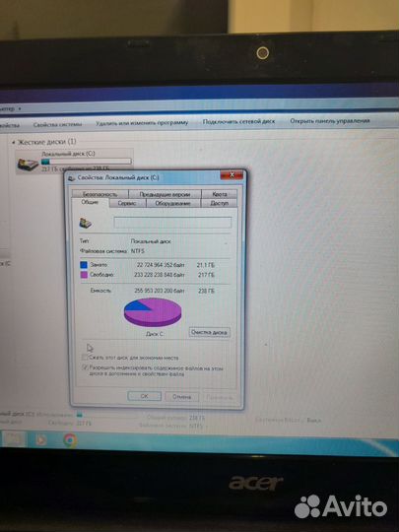This screenshot has width=399, height=532.
Task: Switch to the Сервис tab
Action: tap(127, 203)
